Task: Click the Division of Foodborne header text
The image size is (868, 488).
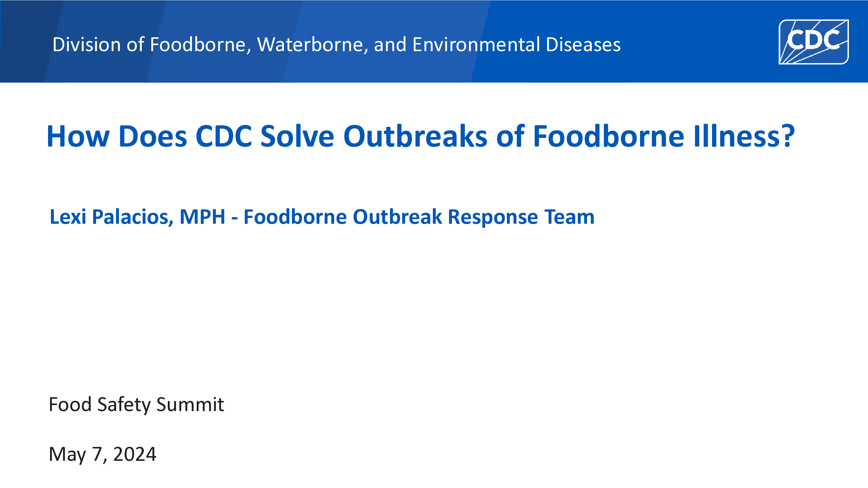Action: [336, 45]
